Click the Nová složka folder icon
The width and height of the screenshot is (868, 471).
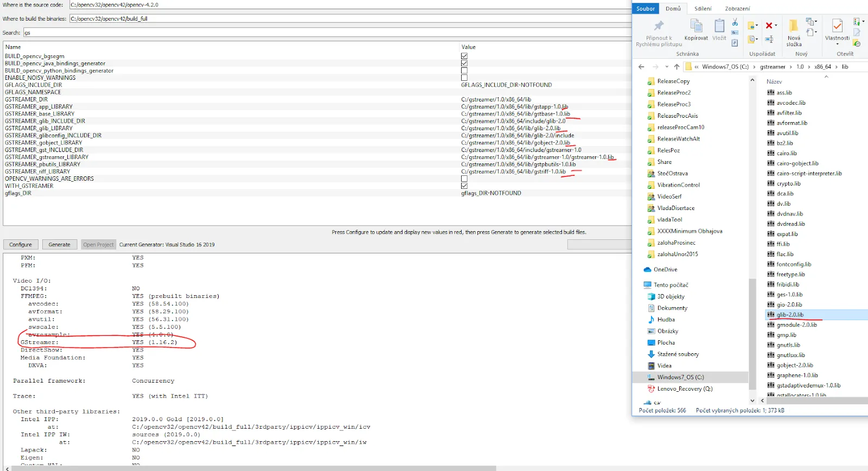[x=794, y=26]
